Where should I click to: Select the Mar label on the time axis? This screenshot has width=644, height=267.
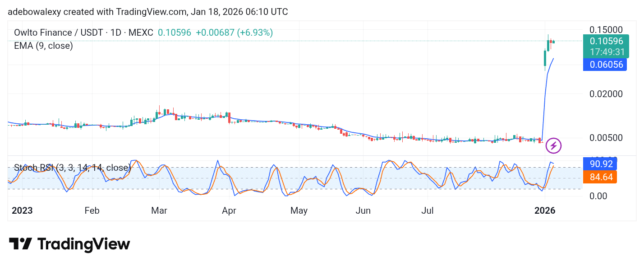click(159, 211)
